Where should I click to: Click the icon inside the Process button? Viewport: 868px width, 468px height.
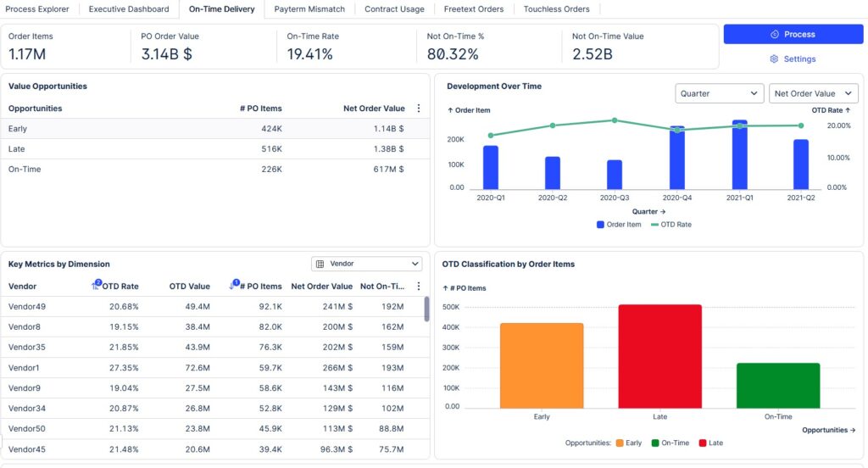(x=775, y=35)
